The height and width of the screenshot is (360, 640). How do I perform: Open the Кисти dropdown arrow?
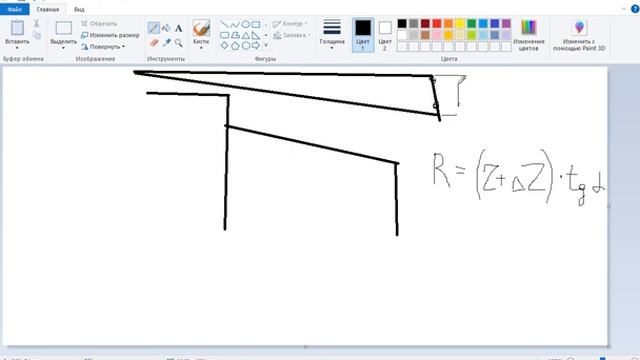click(x=201, y=48)
